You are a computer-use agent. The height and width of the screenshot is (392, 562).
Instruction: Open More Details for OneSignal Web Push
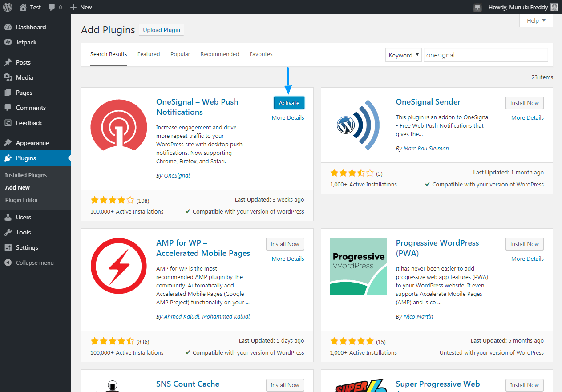(x=288, y=117)
